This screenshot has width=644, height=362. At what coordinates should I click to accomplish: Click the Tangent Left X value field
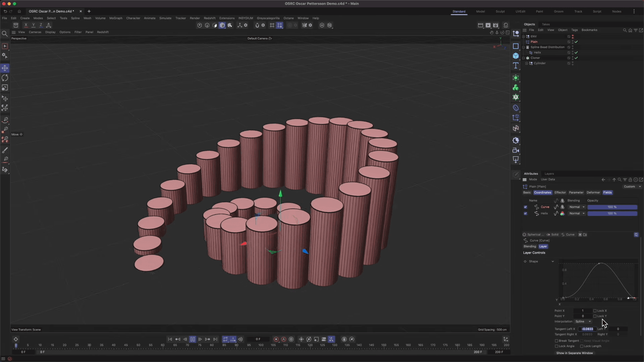pos(587,329)
